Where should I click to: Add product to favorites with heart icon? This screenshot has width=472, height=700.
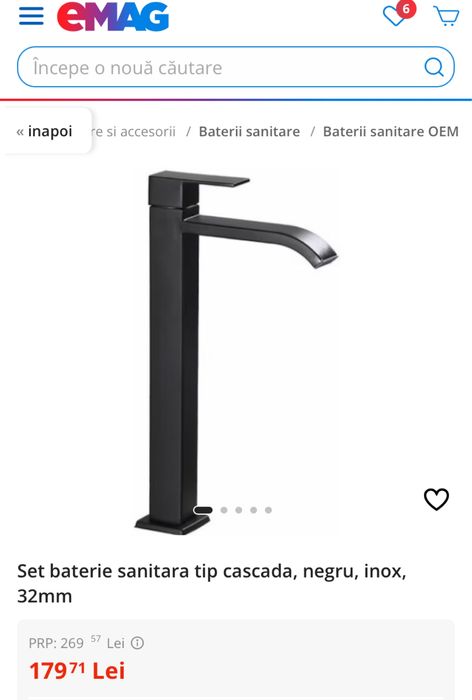(x=436, y=499)
